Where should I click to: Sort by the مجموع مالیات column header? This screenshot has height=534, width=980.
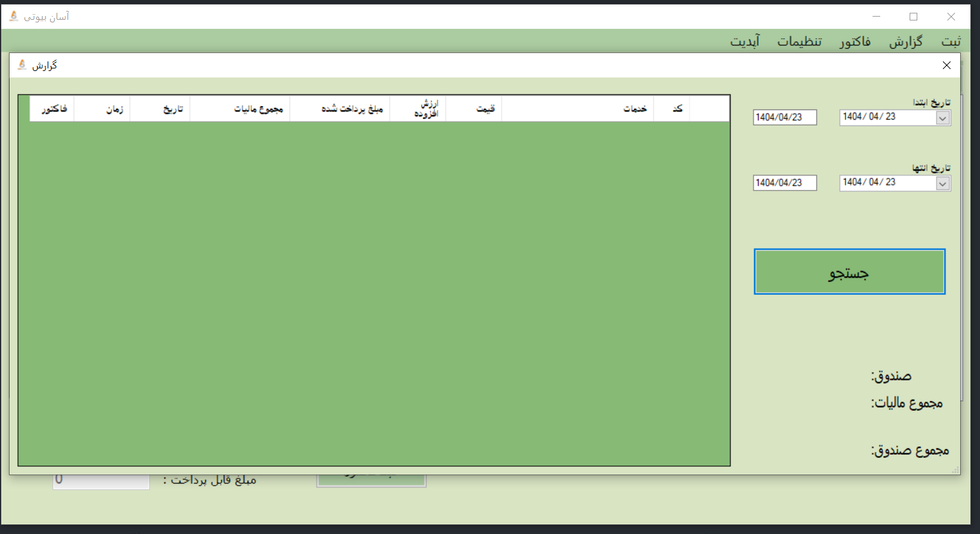point(240,109)
